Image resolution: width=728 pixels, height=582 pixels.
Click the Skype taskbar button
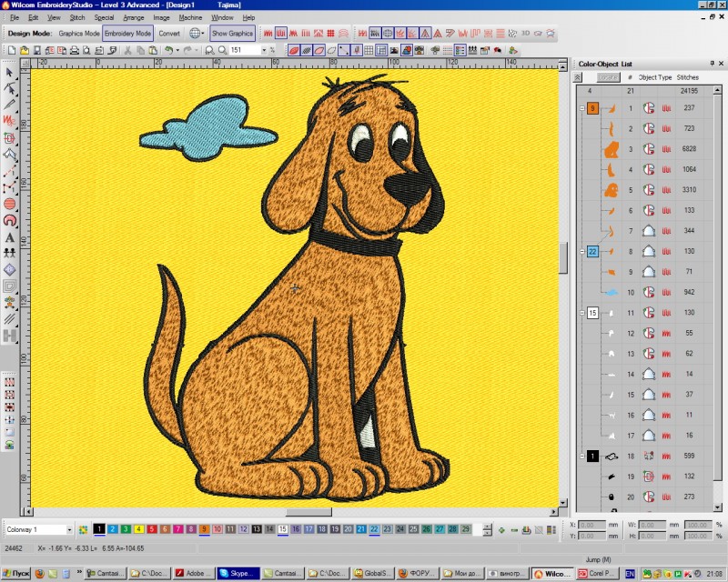pos(238,574)
